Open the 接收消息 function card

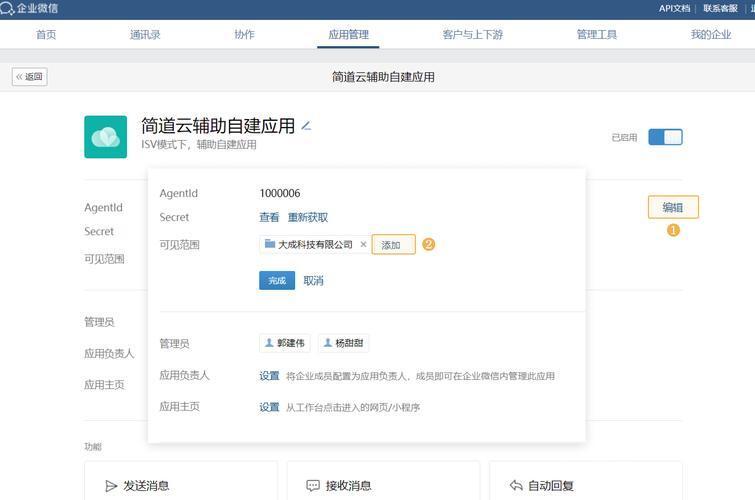pos(384,481)
